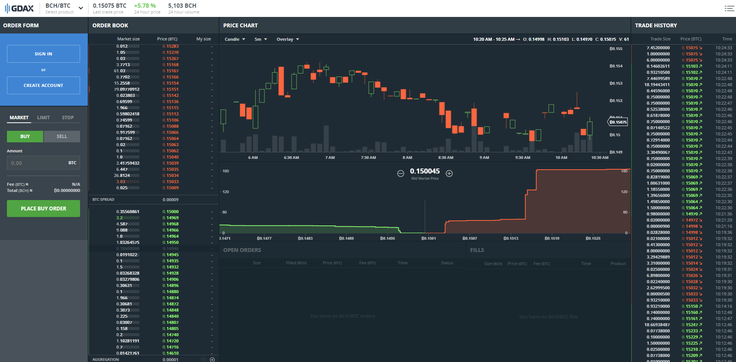Click the My size column header
736x362 pixels.
click(204, 39)
